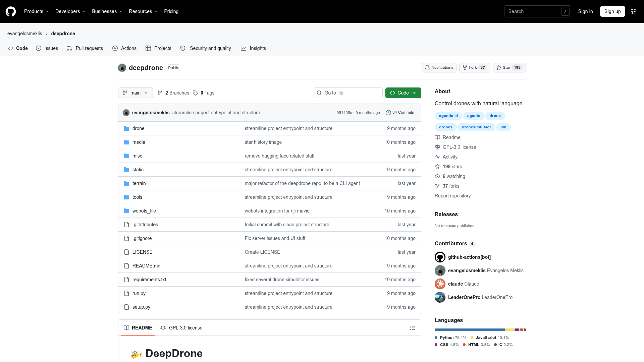Image resolution: width=644 pixels, height=362 pixels.
Task: Open github-actions[bot] contributor avatar
Action: tap(440, 257)
